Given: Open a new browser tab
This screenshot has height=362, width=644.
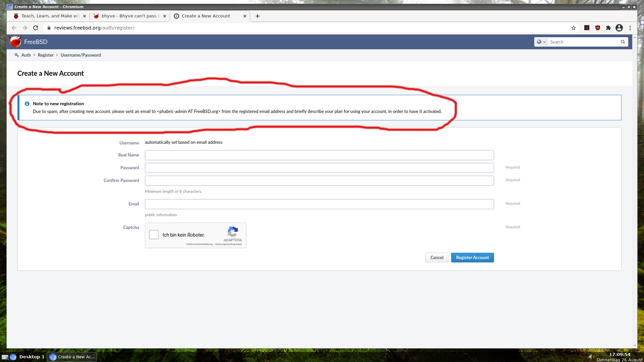Looking at the screenshot, I should pyautogui.click(x=258, y=16).
